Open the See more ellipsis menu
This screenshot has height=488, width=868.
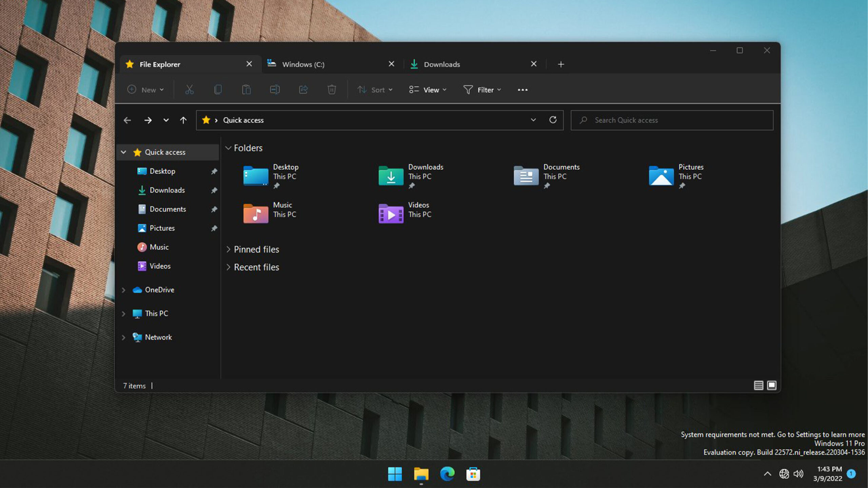[522, 90]
